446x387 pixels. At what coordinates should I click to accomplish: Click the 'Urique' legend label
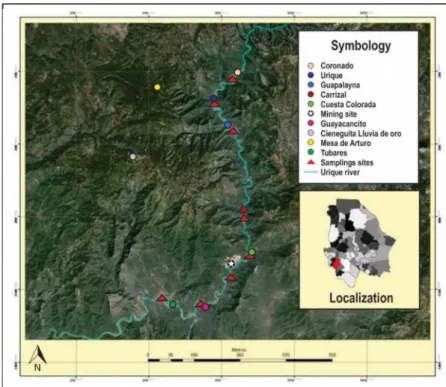click(332, 75)
